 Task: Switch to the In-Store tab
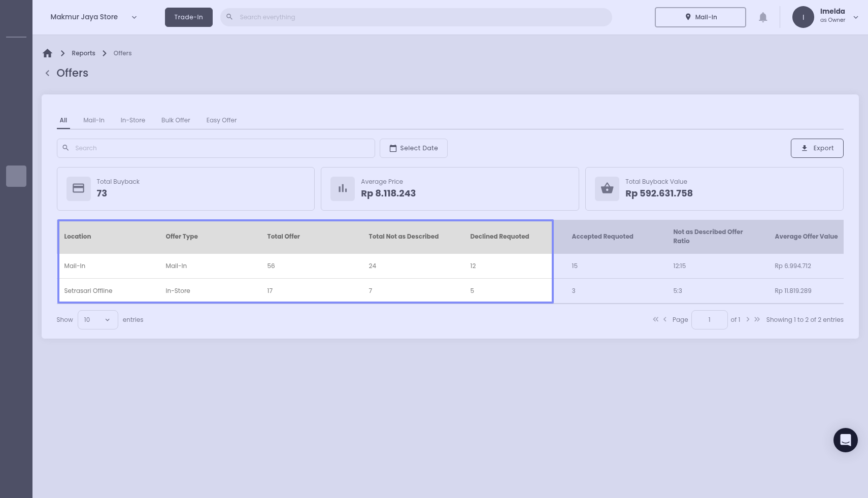133,120
